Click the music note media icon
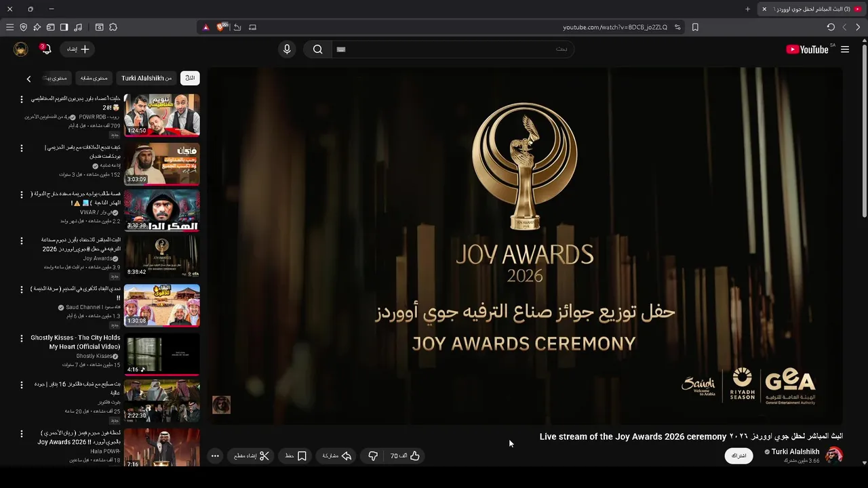Viewport: 868px width, 488px height. point(77,27)
